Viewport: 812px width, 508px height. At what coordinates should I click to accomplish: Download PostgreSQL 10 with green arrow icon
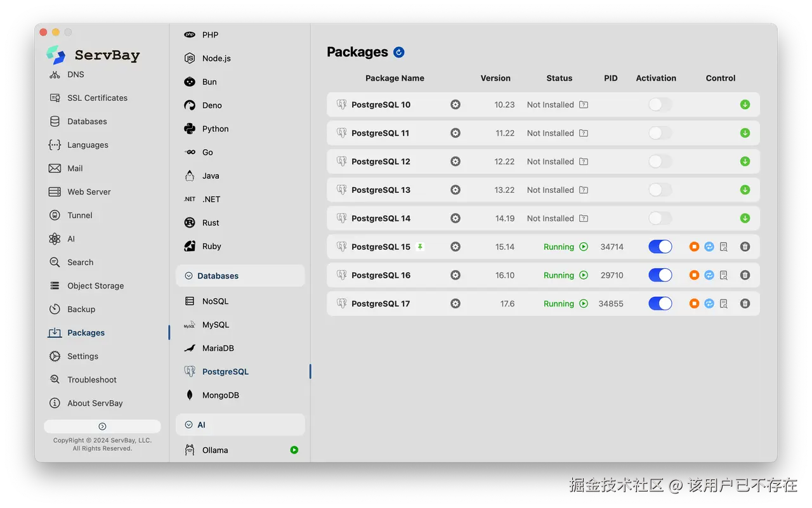(745, 105)
